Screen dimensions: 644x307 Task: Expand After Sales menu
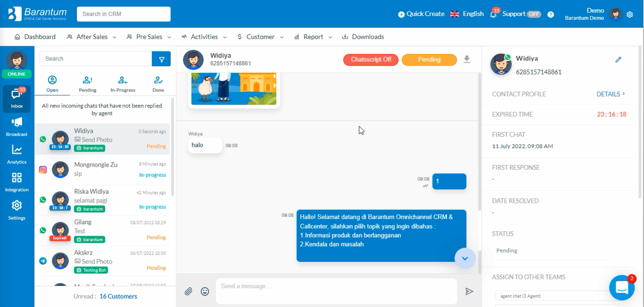point(91,37)
